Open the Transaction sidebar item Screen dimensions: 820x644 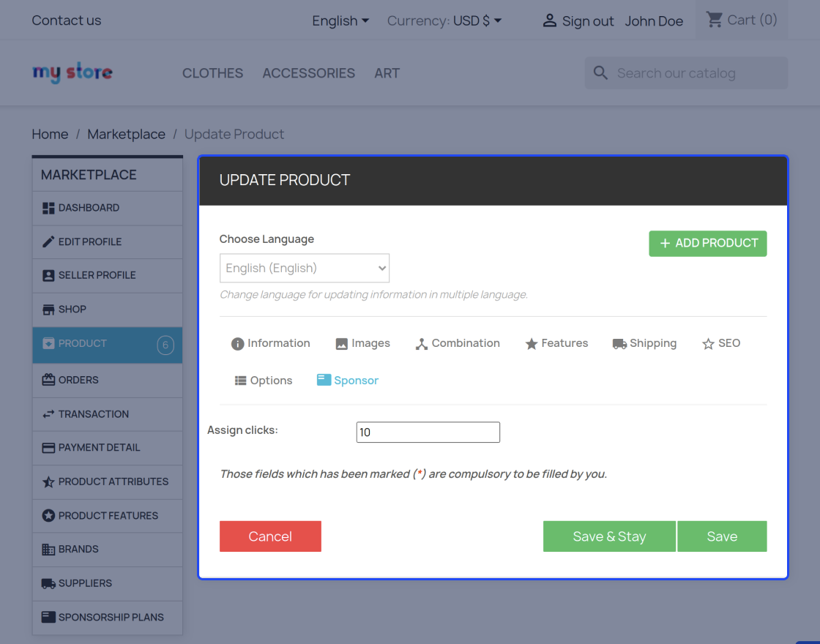click(107, 414)
